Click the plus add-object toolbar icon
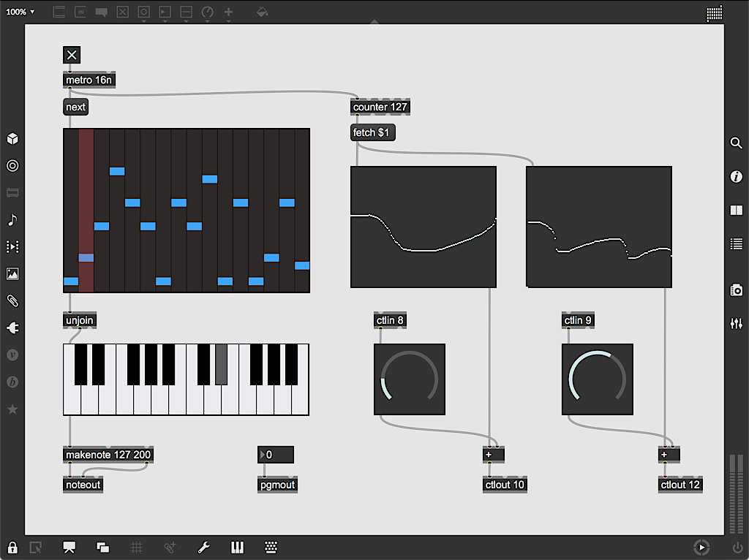 [228, 12]
